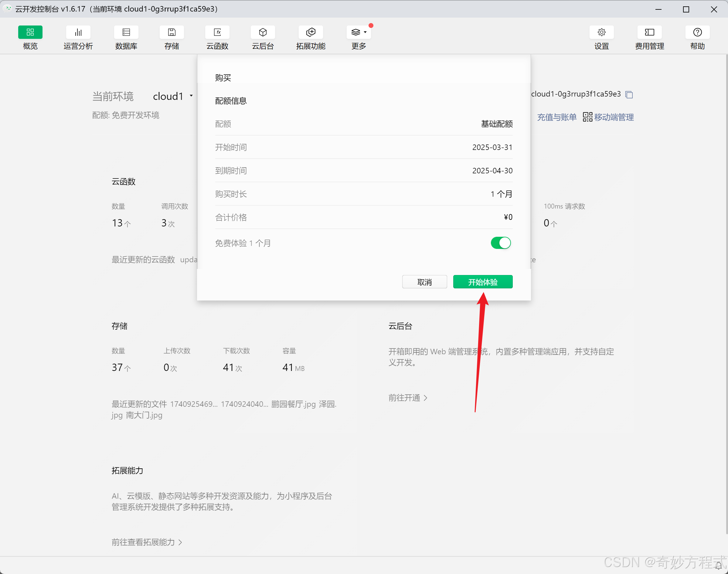Viewport: 728px width, 574px height.
Task: Click the 取消 button
Action: point(424,282)
